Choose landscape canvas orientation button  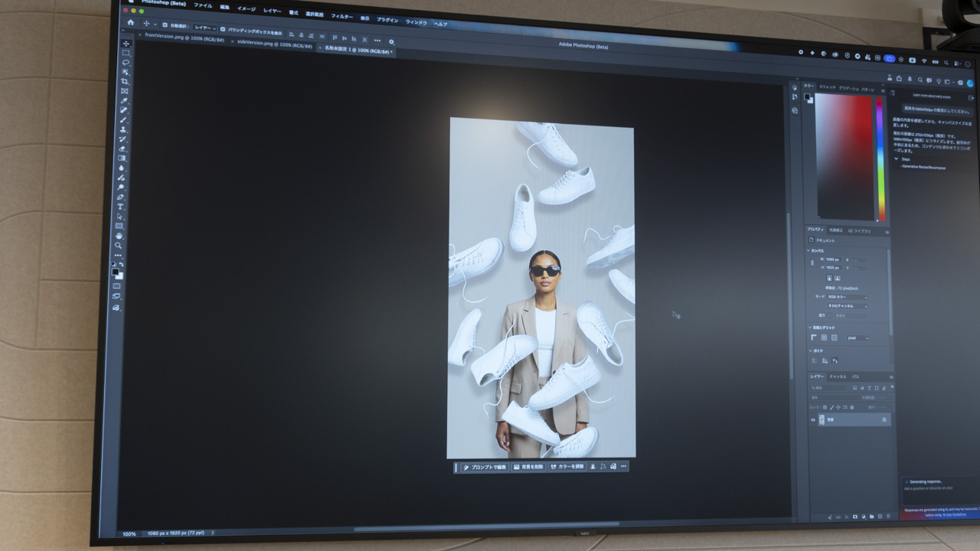(837, 278)
